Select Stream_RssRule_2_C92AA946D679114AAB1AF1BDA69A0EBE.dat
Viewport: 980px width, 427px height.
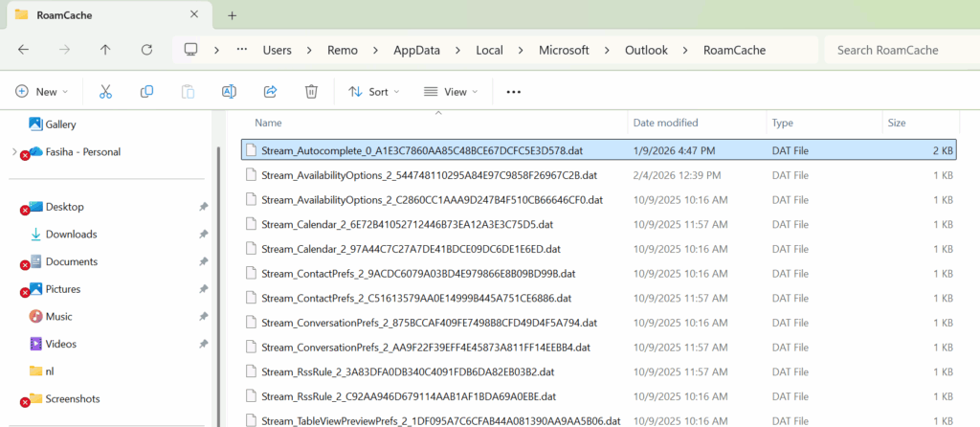point(599,397)
